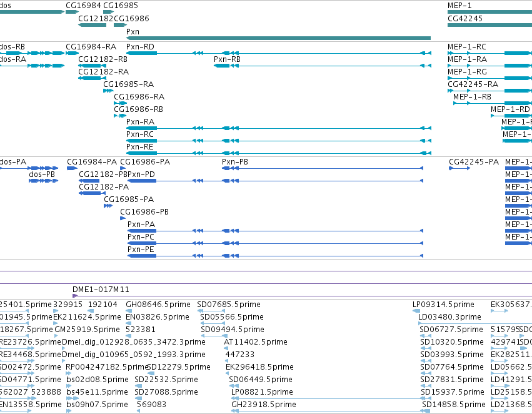Click transcript CG12182-RB
This screenshot has height=414, width=532.
(93, 66)
